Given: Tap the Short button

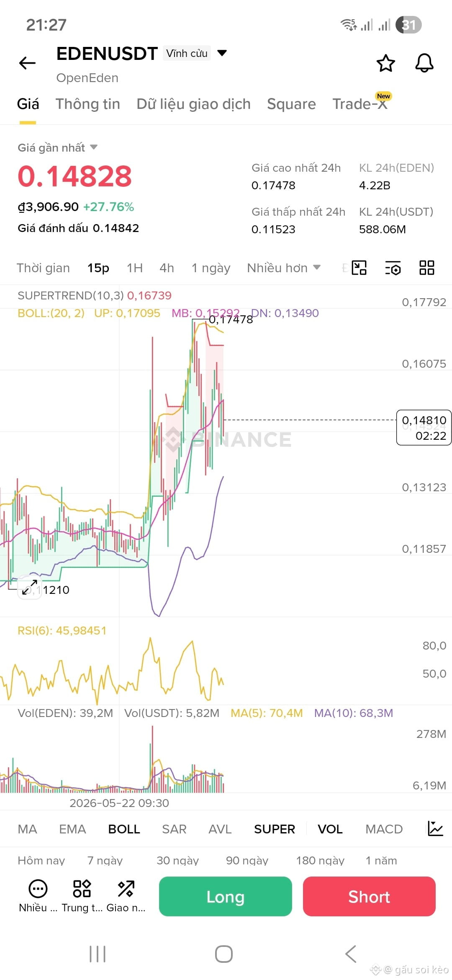Looking at the screenshot, I should (369, 896).
